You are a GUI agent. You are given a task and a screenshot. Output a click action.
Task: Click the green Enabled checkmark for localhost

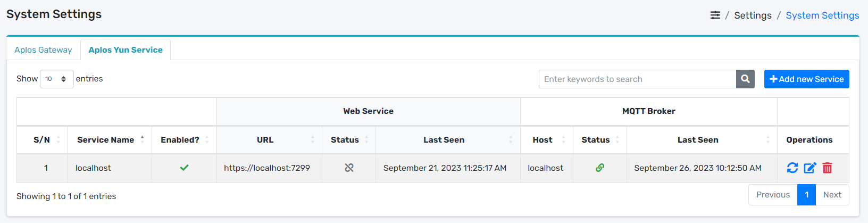(184, 168)
